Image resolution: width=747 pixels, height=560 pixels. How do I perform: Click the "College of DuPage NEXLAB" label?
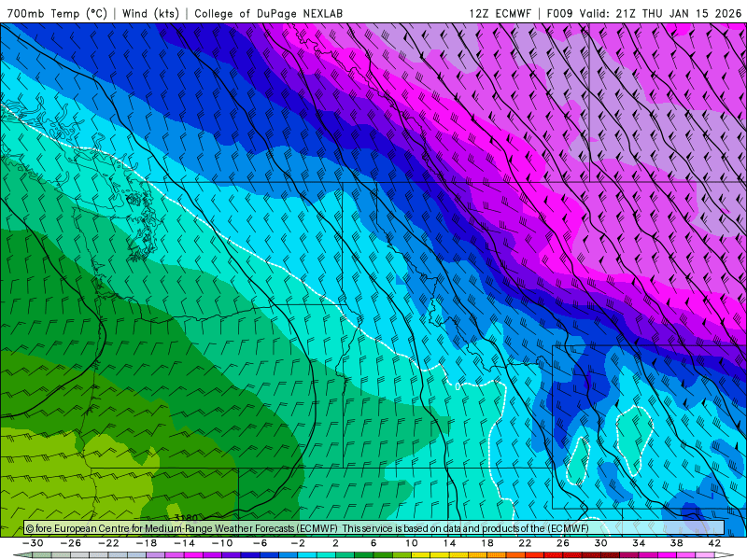pyautogui.click(x=268, y=13)
